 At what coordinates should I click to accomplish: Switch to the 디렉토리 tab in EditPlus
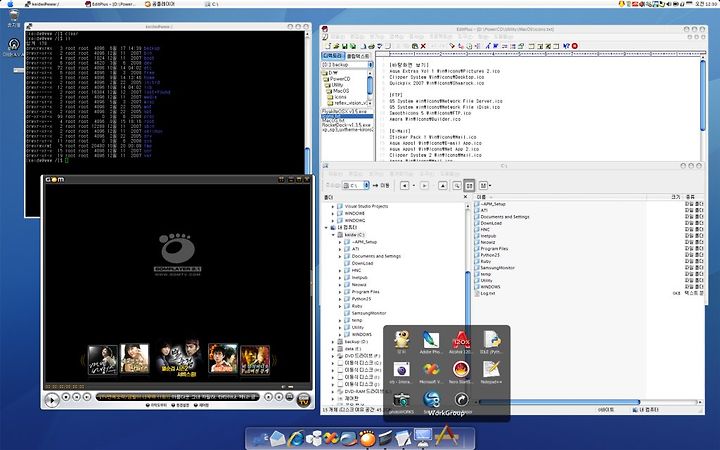332,56
